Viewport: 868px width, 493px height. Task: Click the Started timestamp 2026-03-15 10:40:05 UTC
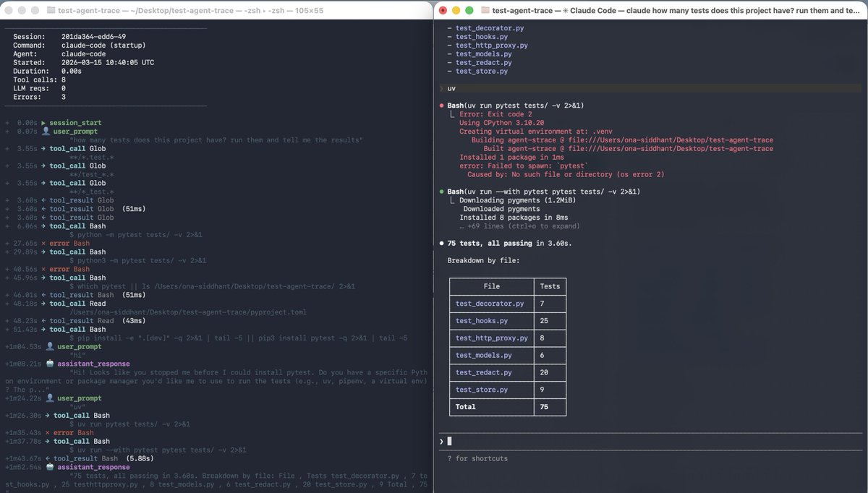107,63
